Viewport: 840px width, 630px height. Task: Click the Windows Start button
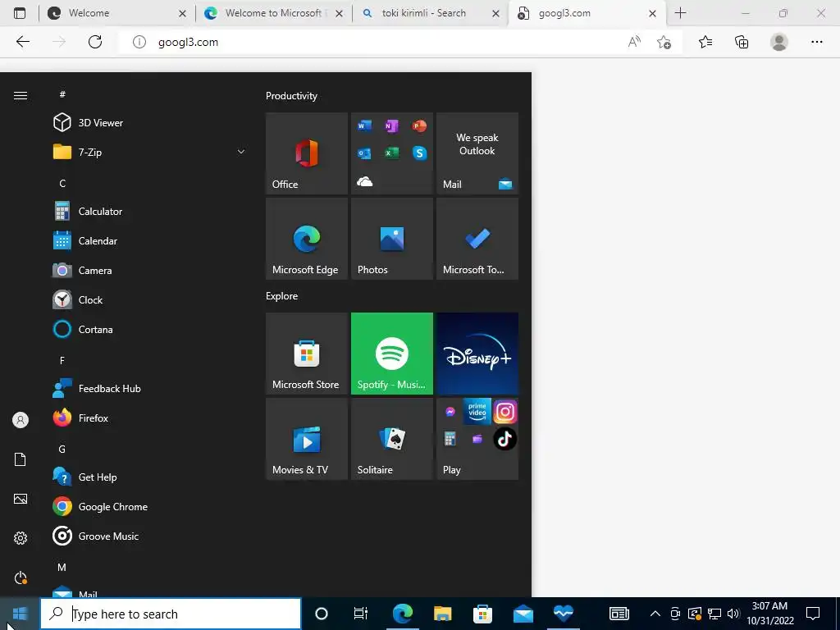(20, 614)
